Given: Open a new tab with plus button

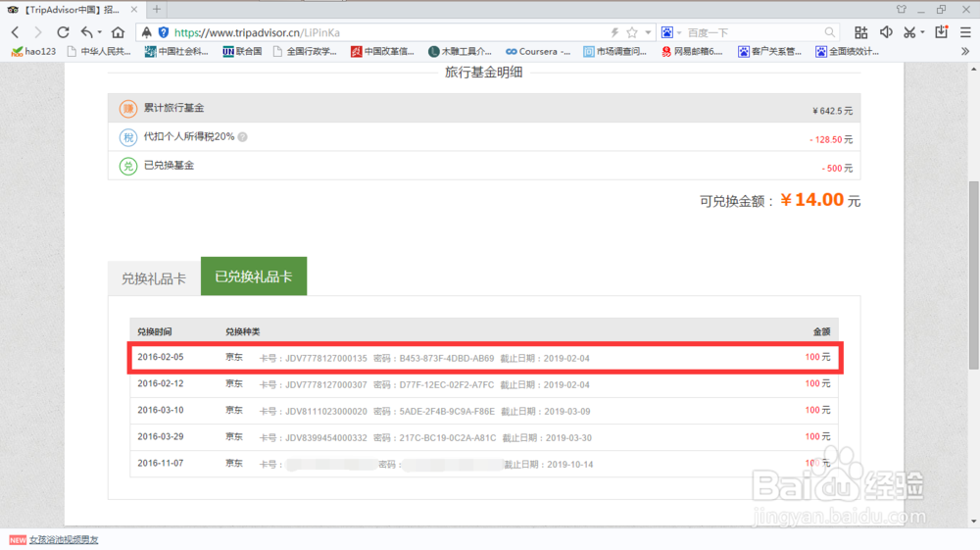Looking at the screenshot, I should click(157, 10).
